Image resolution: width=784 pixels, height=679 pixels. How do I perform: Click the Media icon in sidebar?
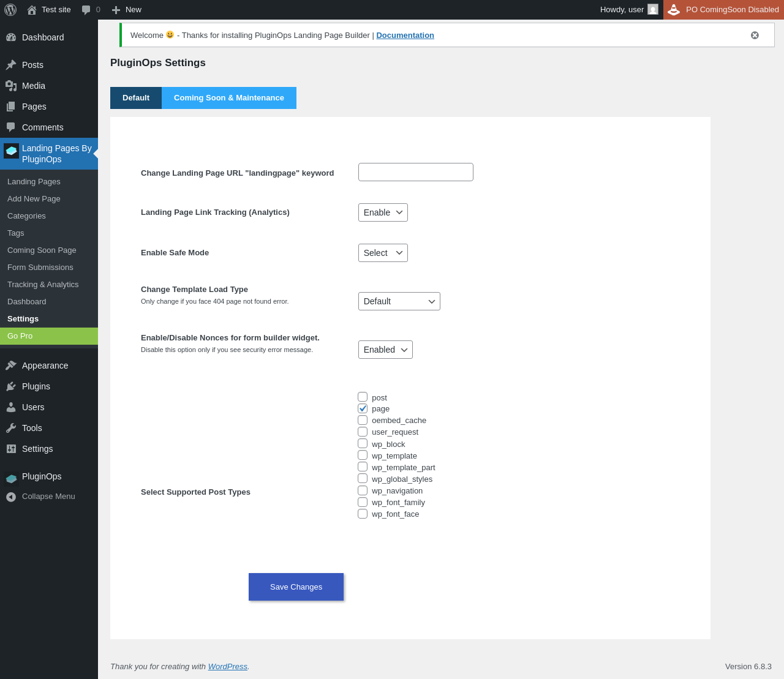11,86
